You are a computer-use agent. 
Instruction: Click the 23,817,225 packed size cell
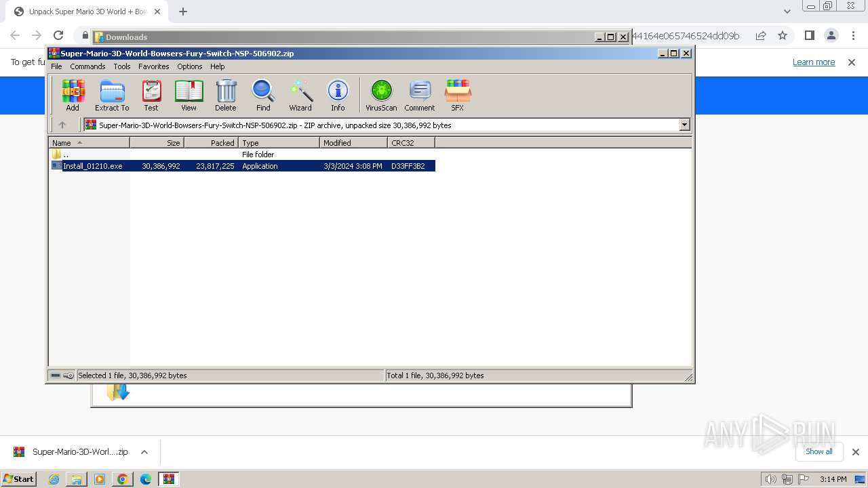(x=215, y=166)
